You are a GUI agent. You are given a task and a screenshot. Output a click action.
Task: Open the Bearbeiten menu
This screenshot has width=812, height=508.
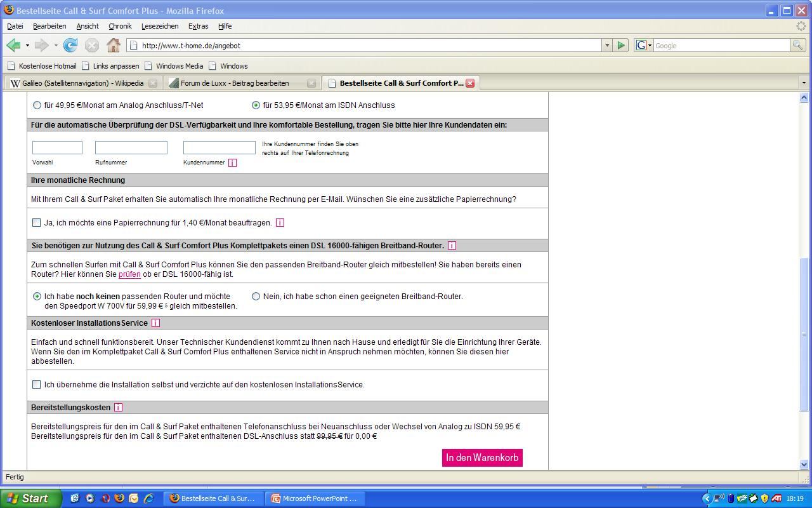pos(49,26)
